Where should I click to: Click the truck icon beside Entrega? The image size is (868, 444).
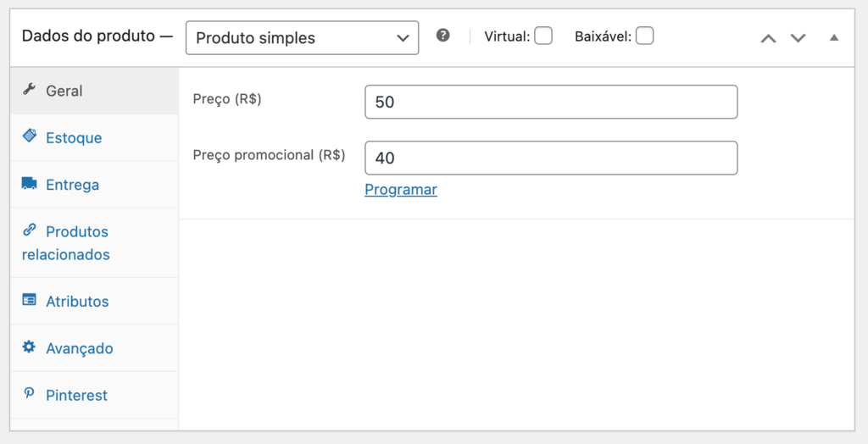[x=30, y=183]
